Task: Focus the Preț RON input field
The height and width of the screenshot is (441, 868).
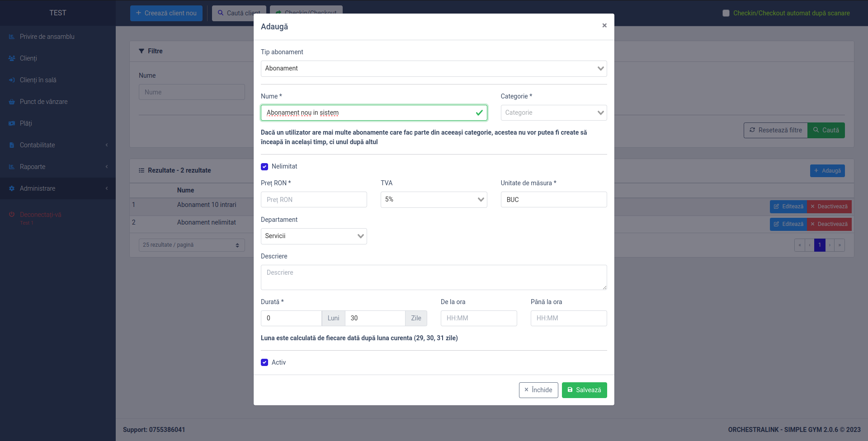Action: 314,200
